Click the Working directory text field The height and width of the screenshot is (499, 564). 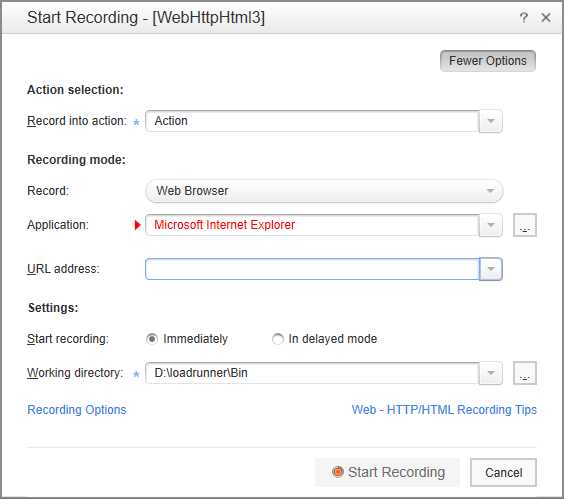click(312, 373)
